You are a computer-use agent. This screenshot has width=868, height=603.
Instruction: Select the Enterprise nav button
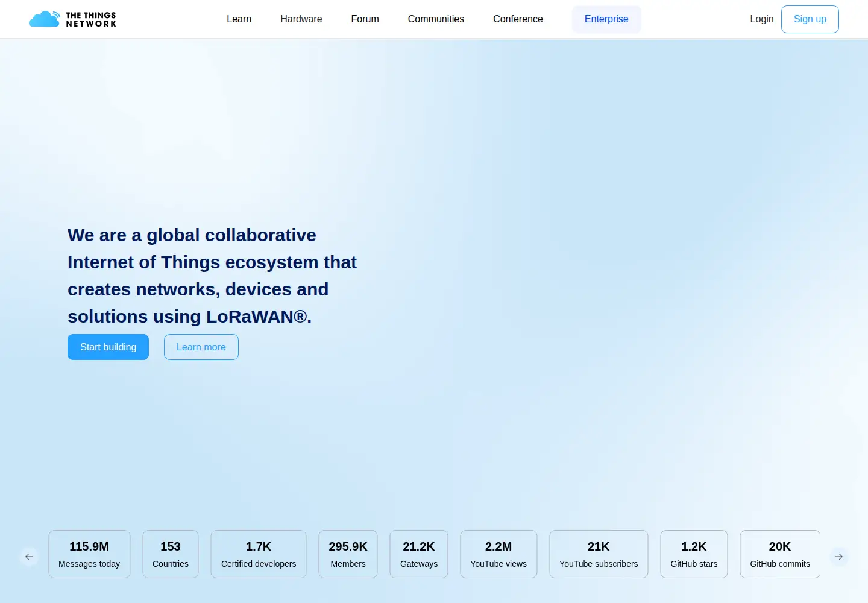pyautogui.click(x=606, y=19)
